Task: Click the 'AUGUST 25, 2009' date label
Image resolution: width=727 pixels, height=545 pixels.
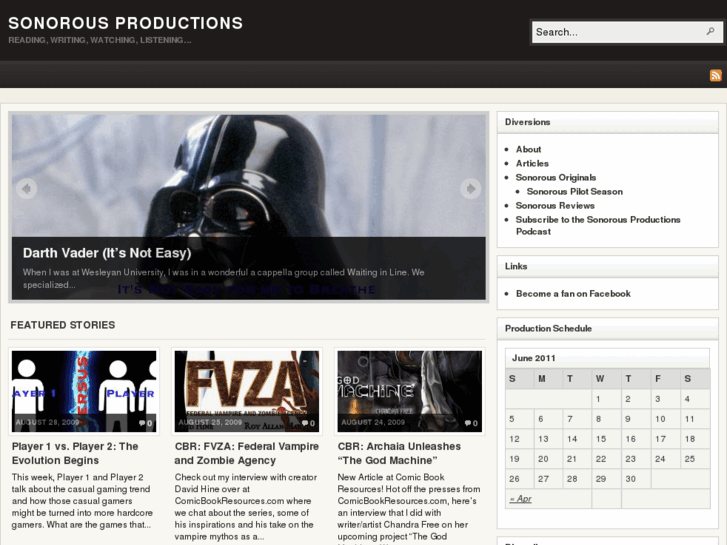Action: point(210,423)
